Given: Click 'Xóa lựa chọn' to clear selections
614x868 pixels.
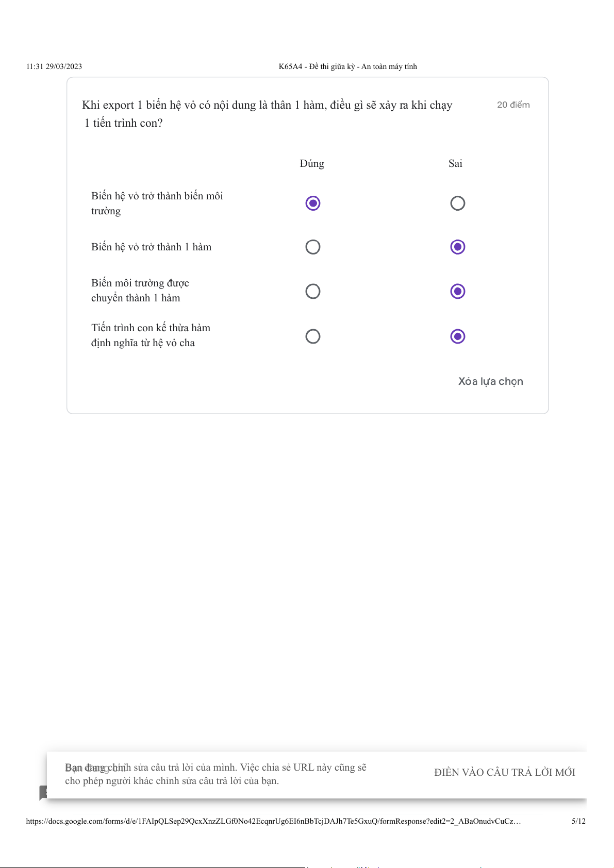Looking at the screenshot, I should [490, 381].
